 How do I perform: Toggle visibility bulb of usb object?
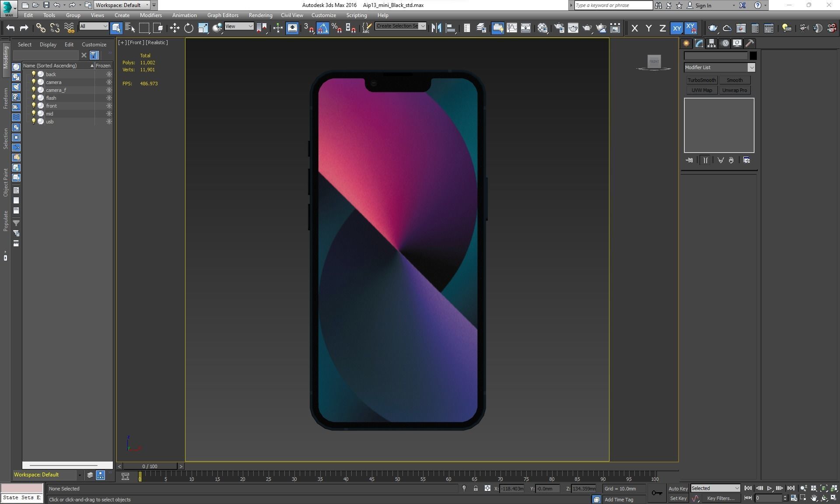33,121
